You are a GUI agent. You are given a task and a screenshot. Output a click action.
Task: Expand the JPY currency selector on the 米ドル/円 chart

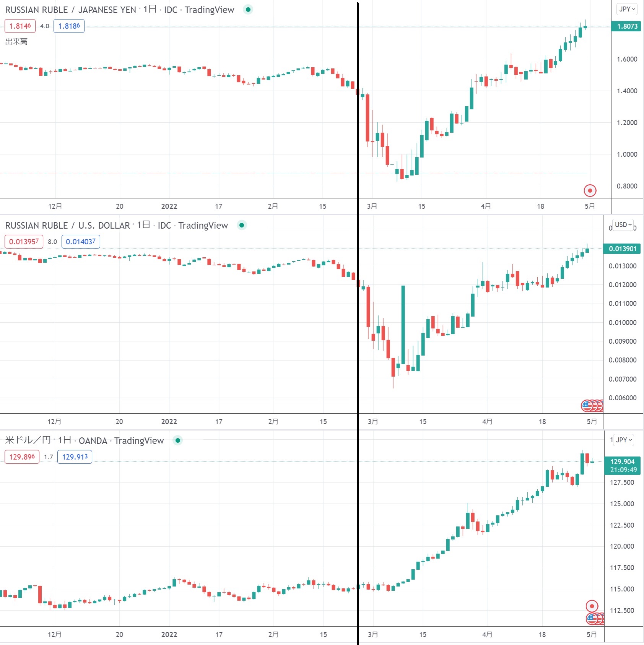[624, 440]
